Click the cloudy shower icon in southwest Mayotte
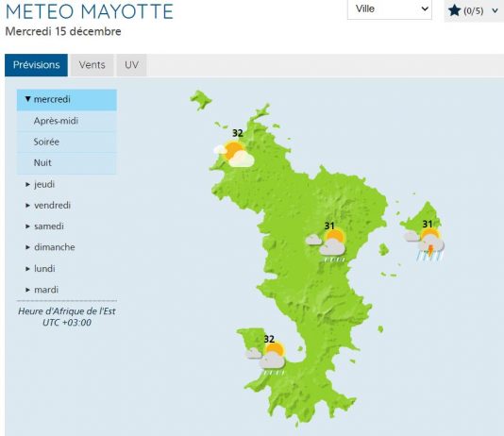504x436 pixels. (x=265, y=359)
